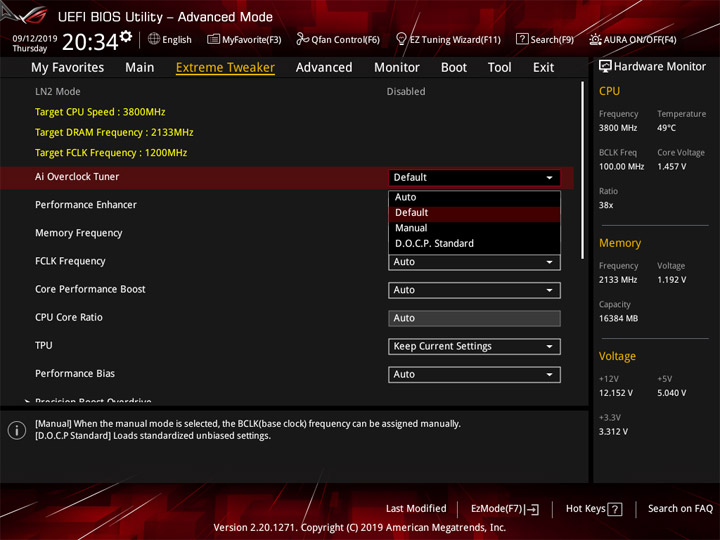Open the Main tab

point(140,68)
